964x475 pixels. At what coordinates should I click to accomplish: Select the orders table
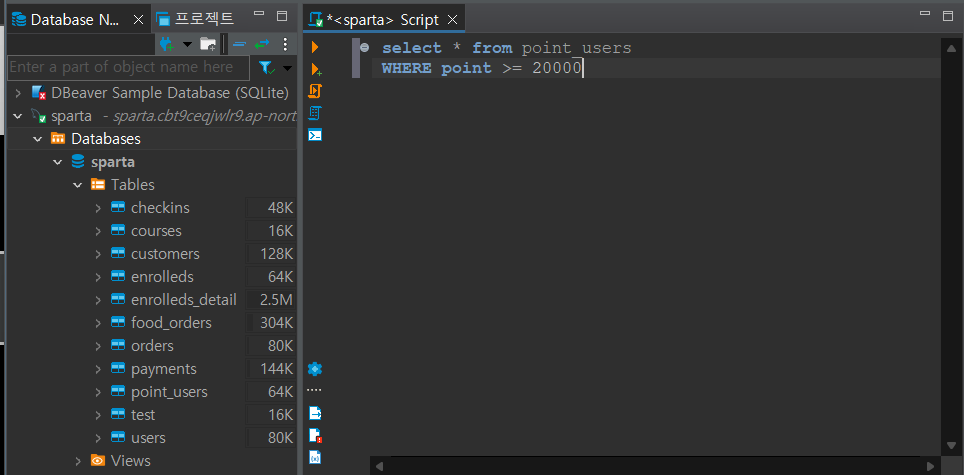tap(152, 346)
